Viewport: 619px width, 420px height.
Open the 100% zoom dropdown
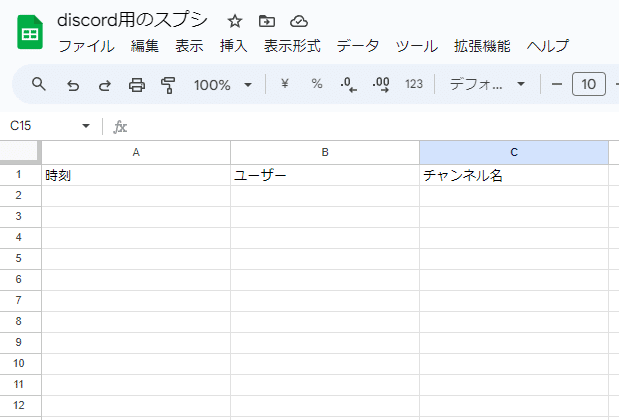[222, 85]
